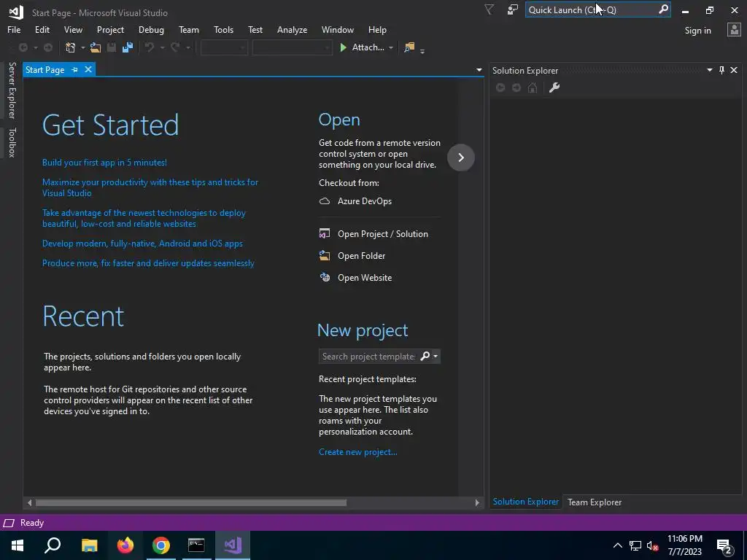Open the notifications flag icon
Viewport: 747px width, 560px height.
tap(489, 9)
